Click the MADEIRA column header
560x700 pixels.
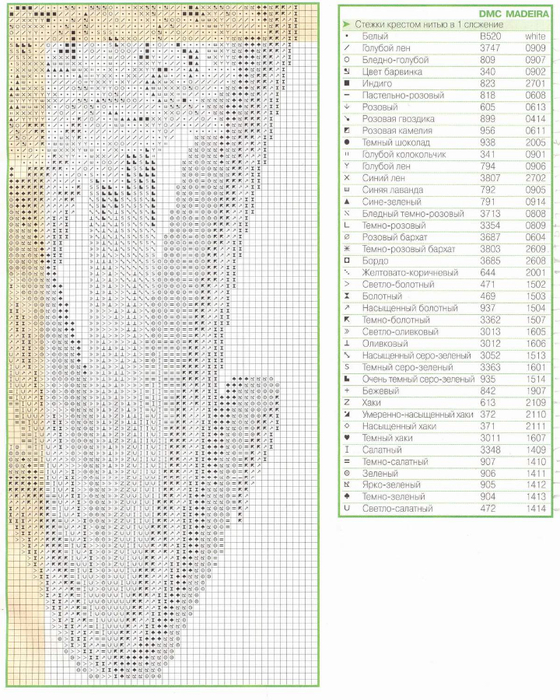527,14
